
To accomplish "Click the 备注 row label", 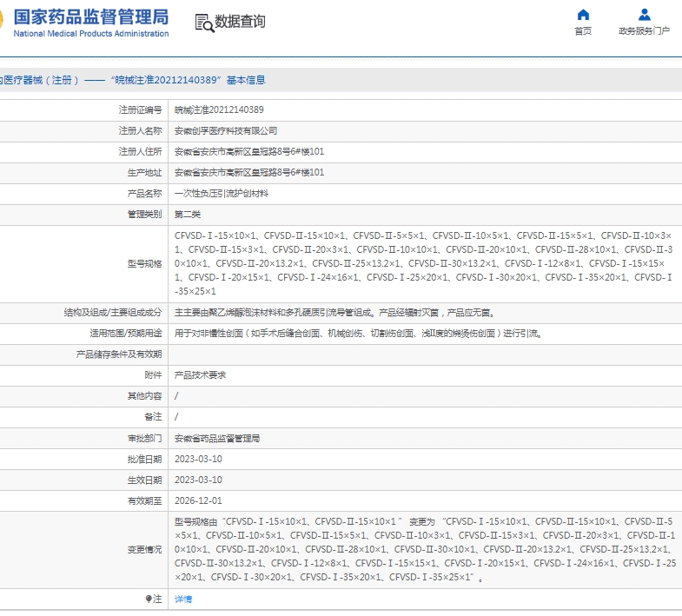I will pyautogui.click(x=153, y=417).
